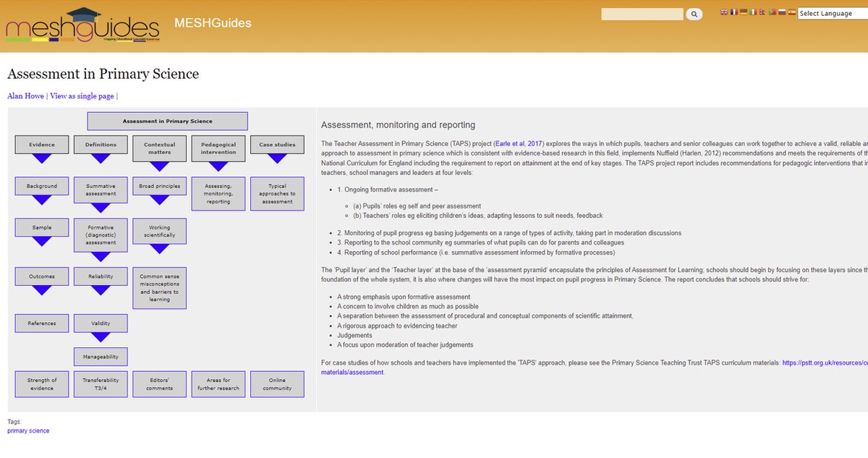Select the Validity node
This screenshot has width=868, height=458.
click(x=101, y=323)
